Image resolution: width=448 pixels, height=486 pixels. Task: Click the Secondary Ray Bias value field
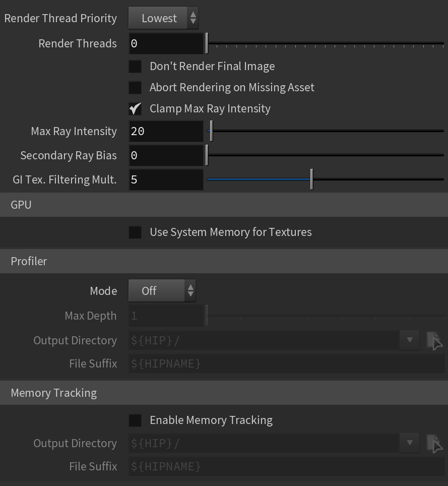(166, 155)
